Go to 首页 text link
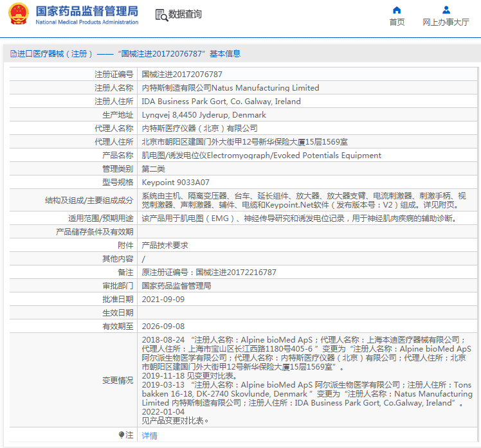Screen dimensions: 481x448 click(x=397, y=22)
